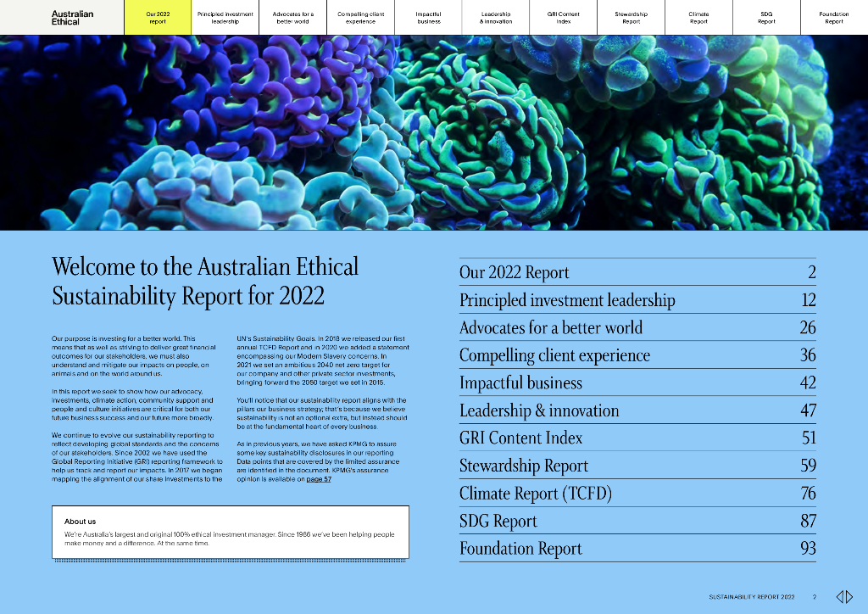Select the Leadership & innovation tab
The image size is (868, 614).
click(x=496, y=18)
